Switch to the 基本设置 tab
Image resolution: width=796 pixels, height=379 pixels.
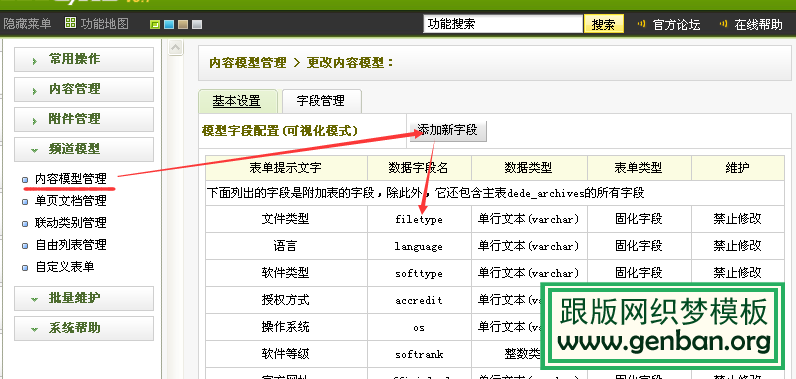click(x=237, y=101)
